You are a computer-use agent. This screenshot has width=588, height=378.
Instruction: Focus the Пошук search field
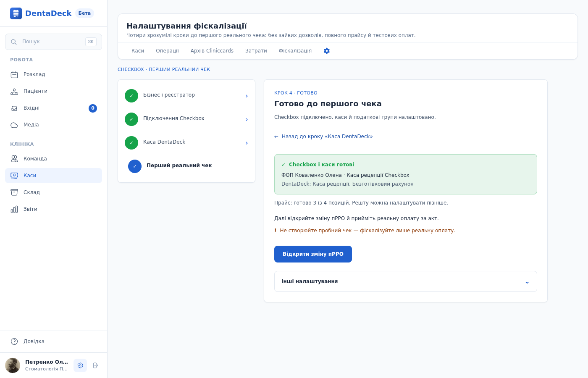pos(53,42)
